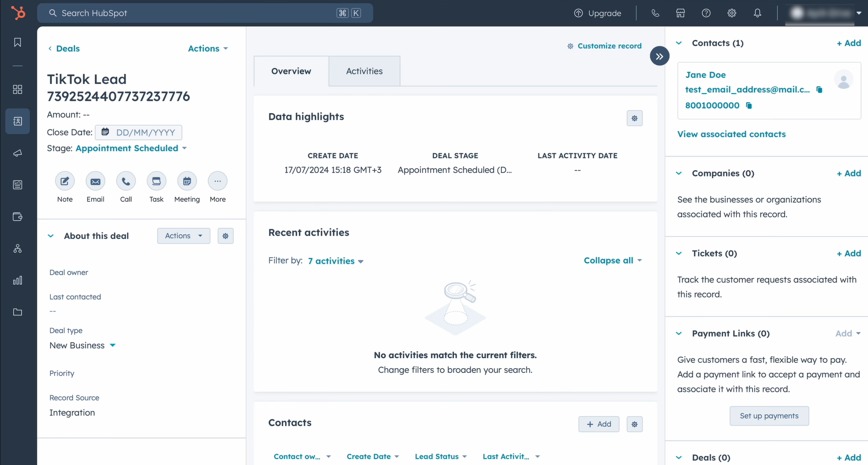Viewport: 868px width, 465px height.
Task: Switch to the Activities tab
Action: coord(364,71)
